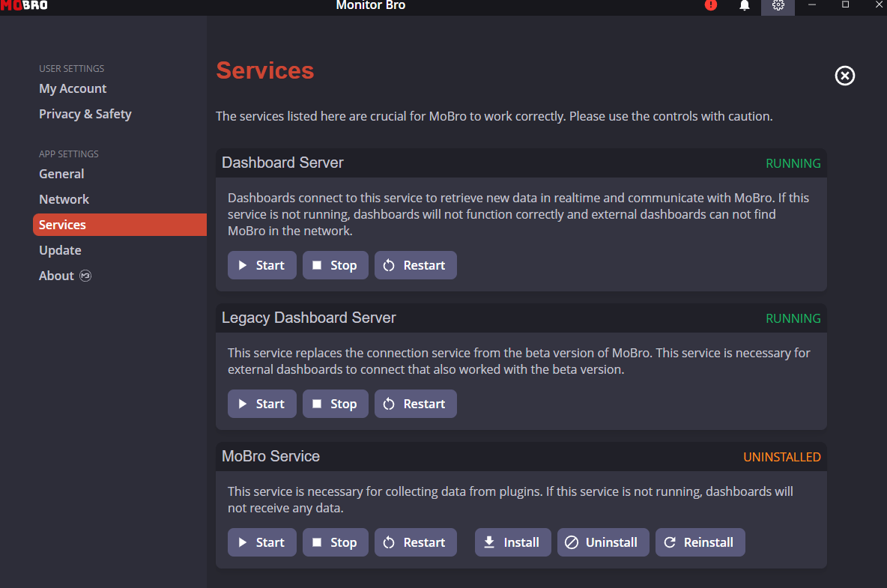Restart the Legacy Dashboard Server
The image size is (887, 588).
tap(416, 404)
